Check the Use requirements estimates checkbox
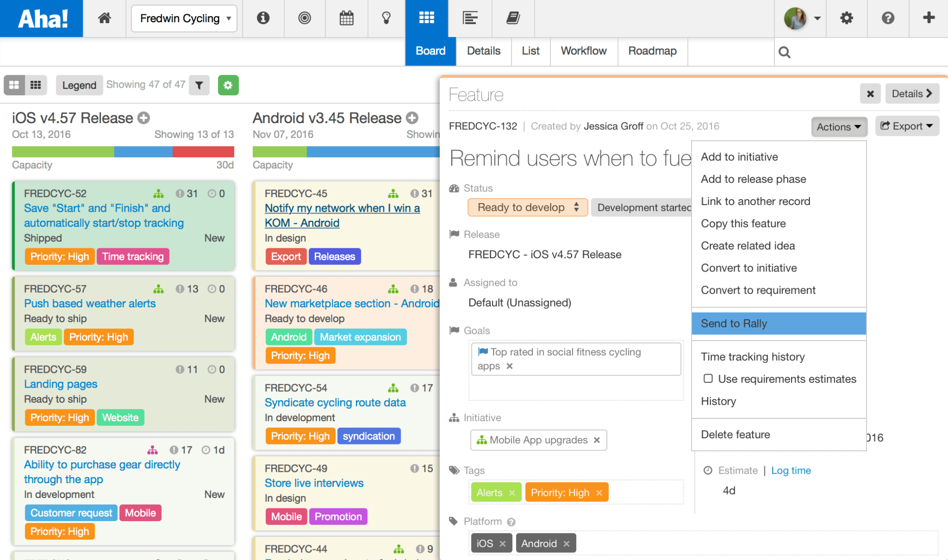This screenshot has height=560, width=948. click(x=708, y=379)
